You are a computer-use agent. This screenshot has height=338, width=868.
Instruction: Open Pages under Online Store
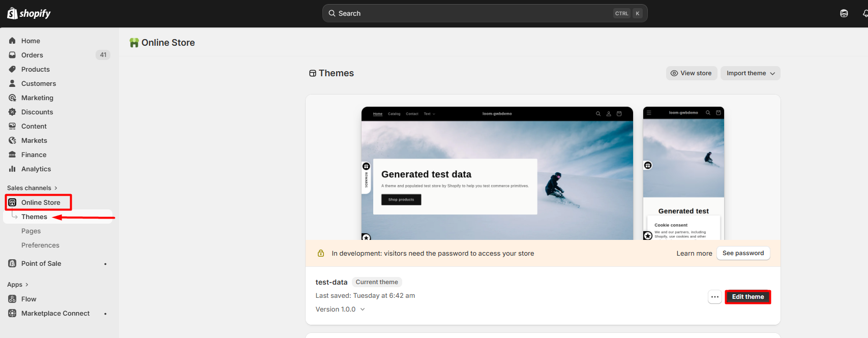31,231
